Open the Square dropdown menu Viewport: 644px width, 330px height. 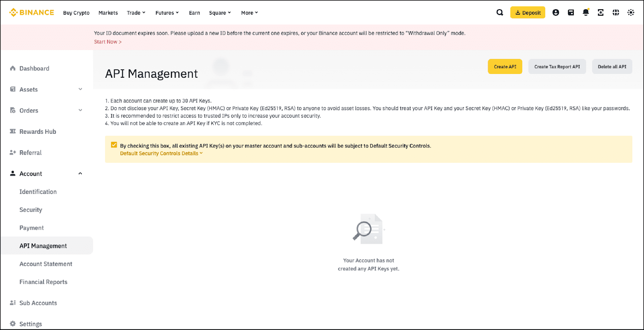click(220, 13)
